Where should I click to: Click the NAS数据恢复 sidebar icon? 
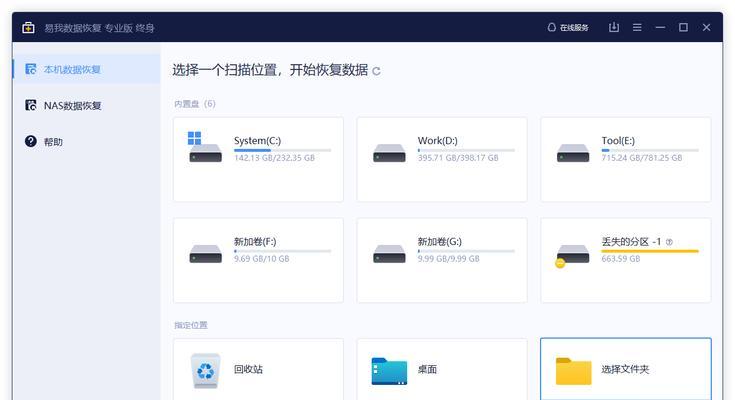pyautogui.click(x=30, y=105)
